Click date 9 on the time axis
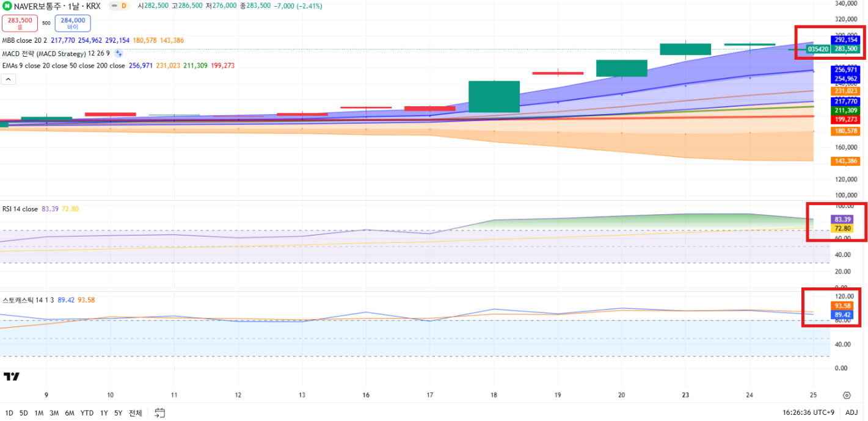The image size is (868, 421). click(x=46, y=395)
